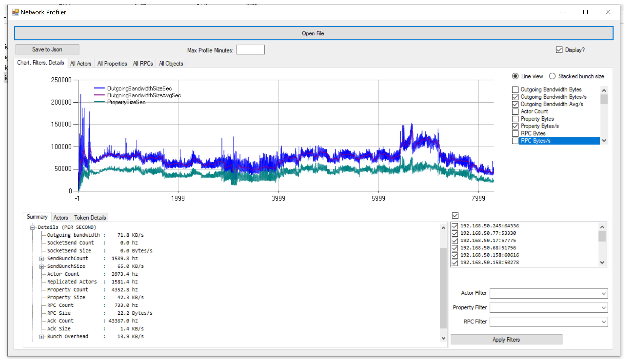
Task: Collapse the Details (PER SECOND) node
Action: click(x=32, y=227)
